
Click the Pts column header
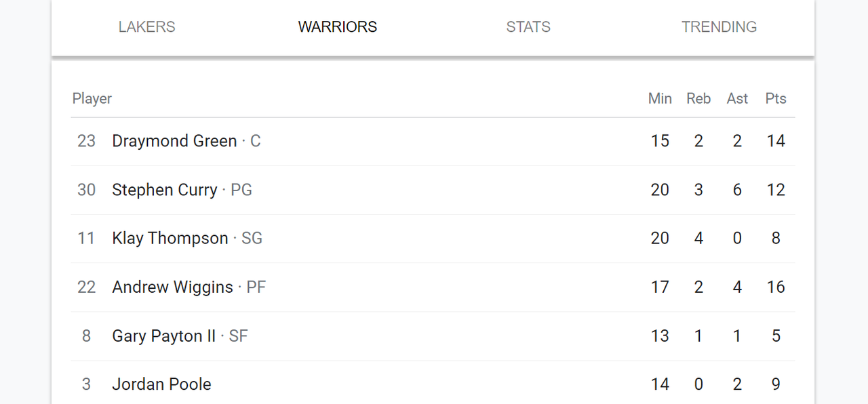pyautogui.click(x=776, y=99)
